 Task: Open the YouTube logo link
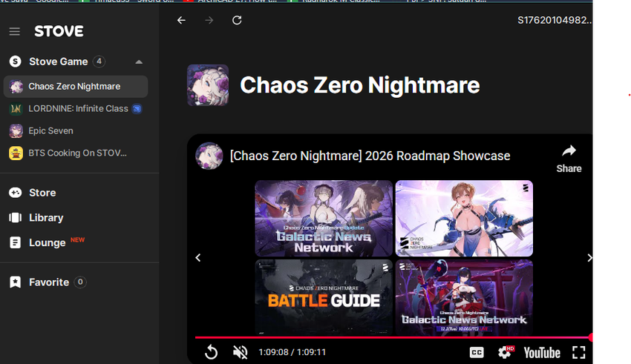point(542,353)
